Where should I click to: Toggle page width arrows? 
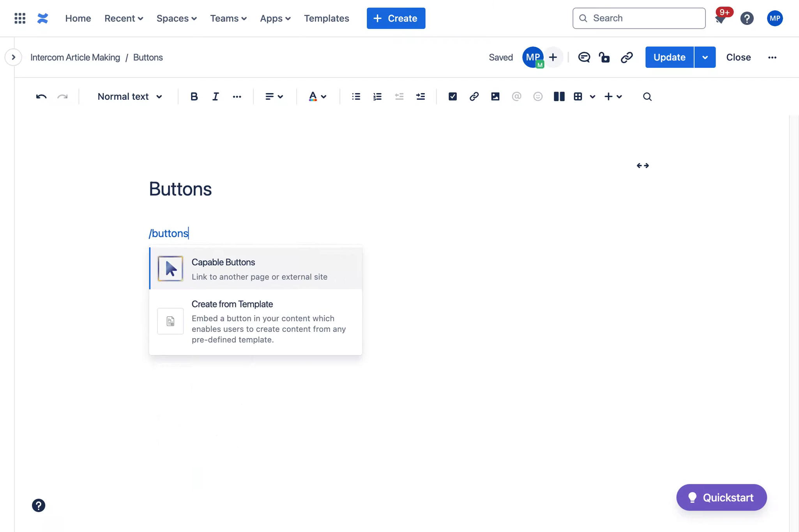643,166
